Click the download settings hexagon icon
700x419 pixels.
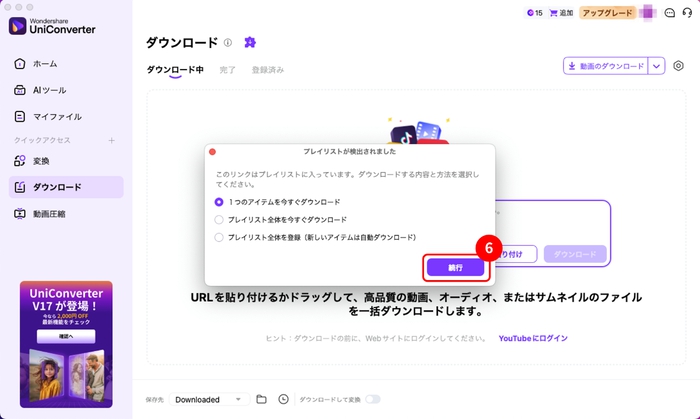click(x=679, y=66)
